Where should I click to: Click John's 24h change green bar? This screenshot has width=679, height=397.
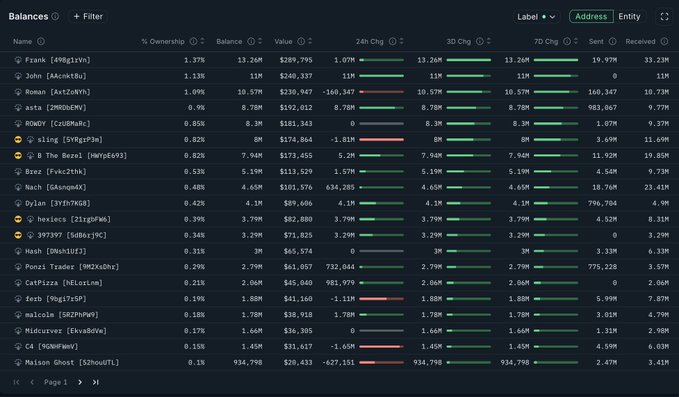click(x=382, y=76)
